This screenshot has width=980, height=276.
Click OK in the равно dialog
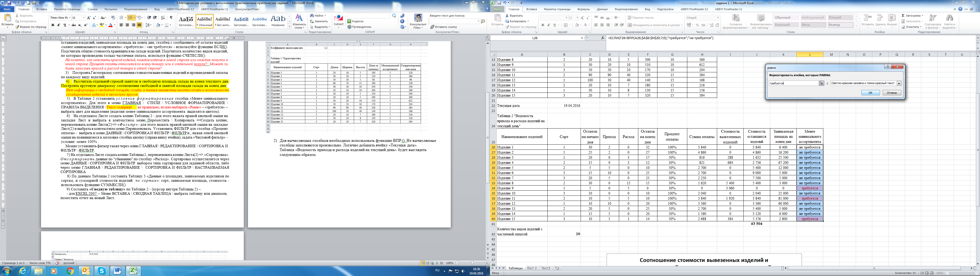tap(871, 93)
